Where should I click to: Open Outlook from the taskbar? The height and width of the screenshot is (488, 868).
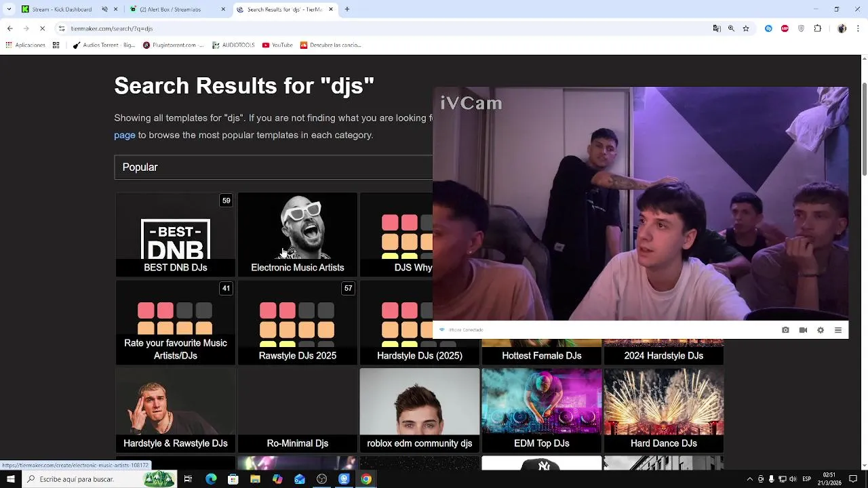click(x=300, y=479)
